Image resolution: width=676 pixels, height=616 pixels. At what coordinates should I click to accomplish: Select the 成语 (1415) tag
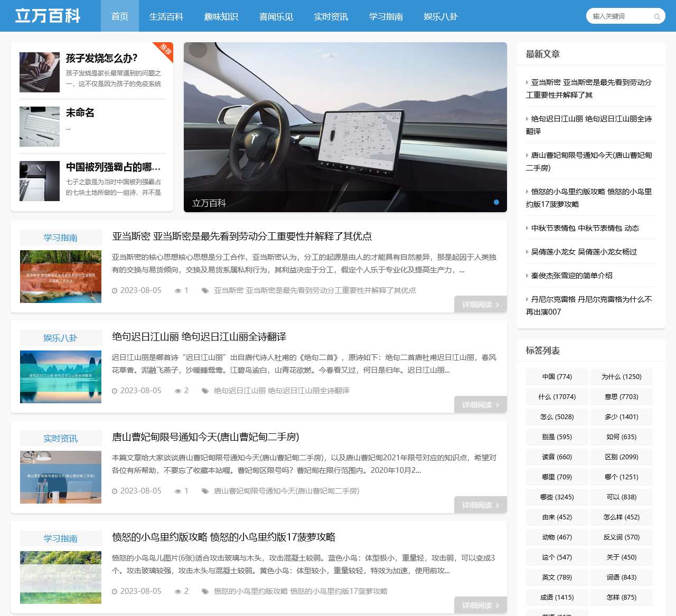557,598
